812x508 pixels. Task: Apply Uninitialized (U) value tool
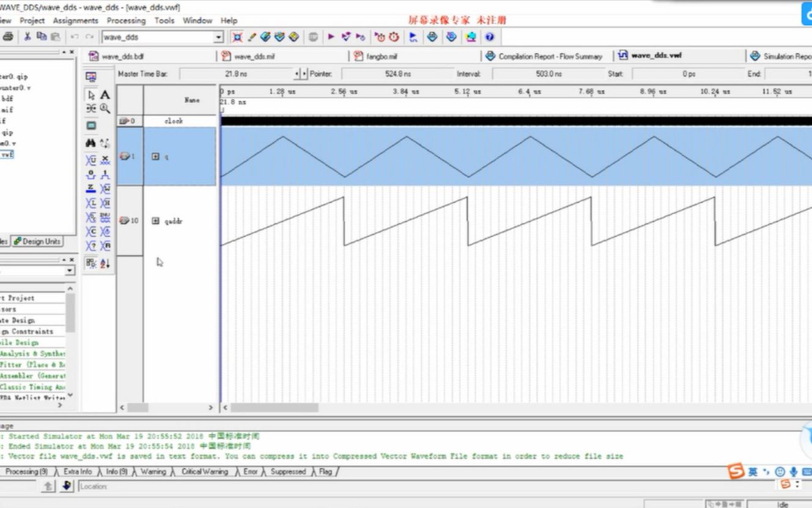91,160
